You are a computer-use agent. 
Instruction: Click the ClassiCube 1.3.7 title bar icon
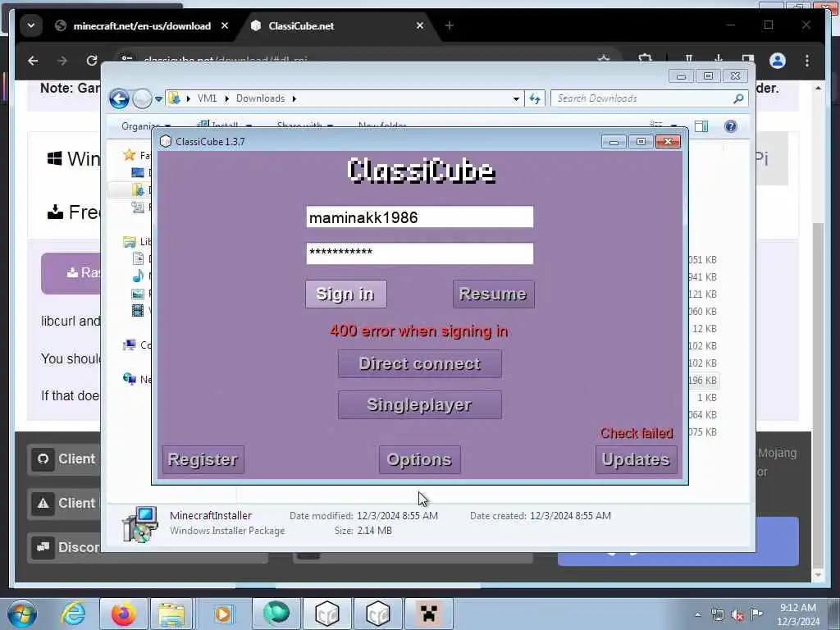coord(166,141)
